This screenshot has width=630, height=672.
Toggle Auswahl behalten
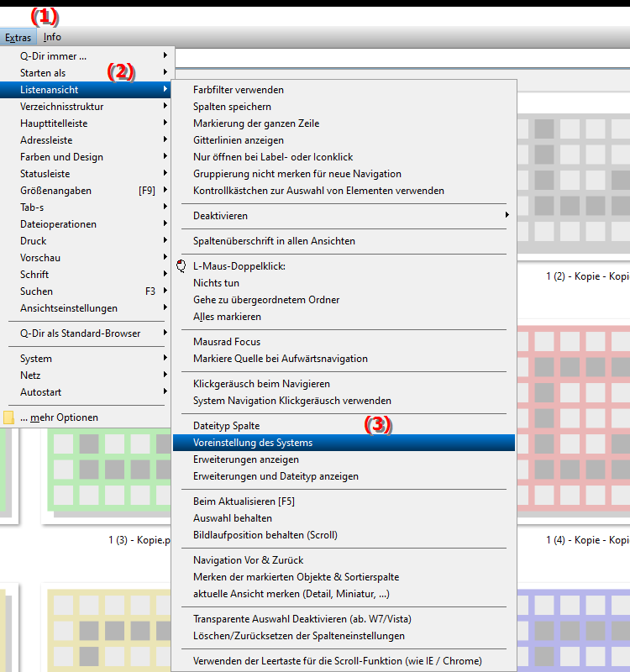(x=344, y=518)
